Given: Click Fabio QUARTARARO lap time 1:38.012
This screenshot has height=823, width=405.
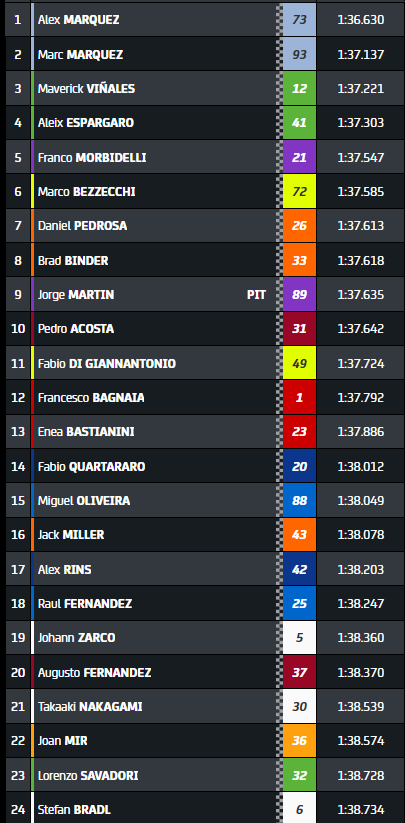Looking at the screenshot, I should click(361, 466).
